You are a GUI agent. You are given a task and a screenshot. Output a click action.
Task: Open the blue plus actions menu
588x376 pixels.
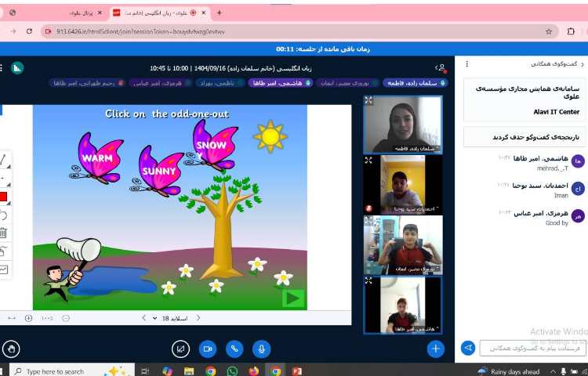coord(435,349)
